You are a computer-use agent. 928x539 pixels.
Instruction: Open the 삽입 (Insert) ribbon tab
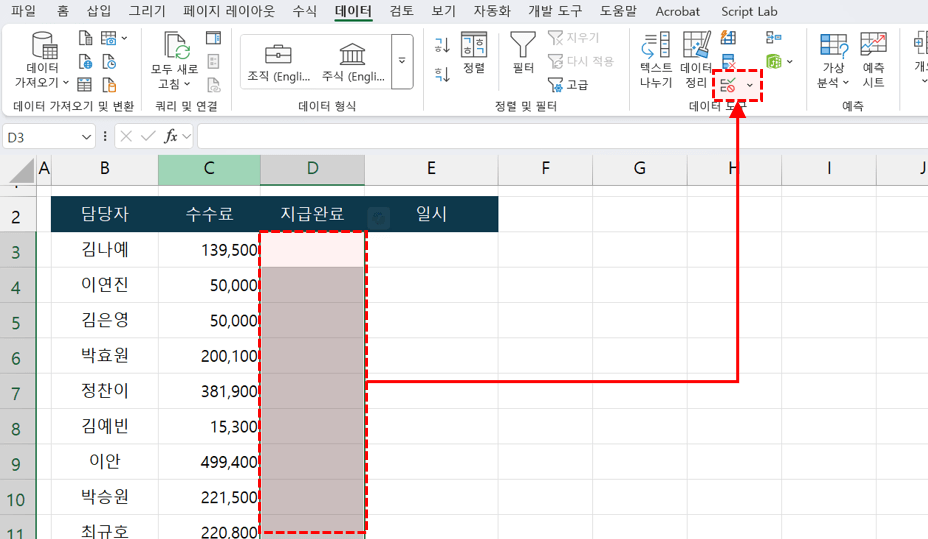[x=99, y=11]
